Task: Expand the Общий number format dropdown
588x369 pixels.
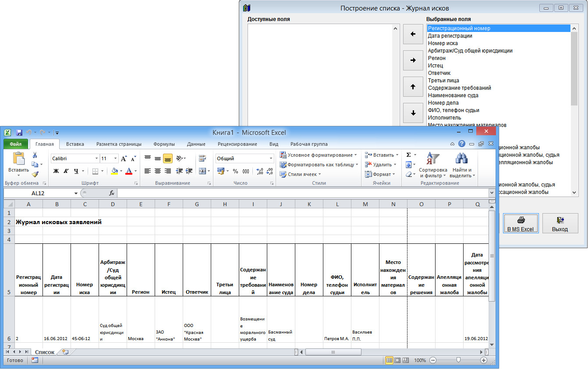Action: coord(271,158)
